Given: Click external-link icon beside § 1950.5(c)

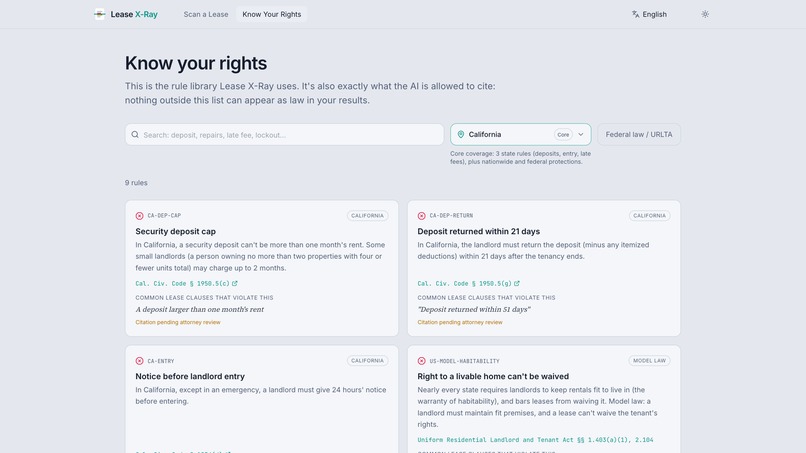Looking at the screenshot, I should (x=235, y=283).
